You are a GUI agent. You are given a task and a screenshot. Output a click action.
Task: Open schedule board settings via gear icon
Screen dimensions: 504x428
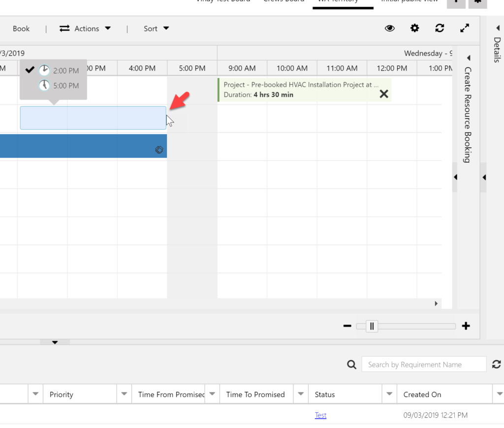414,28
